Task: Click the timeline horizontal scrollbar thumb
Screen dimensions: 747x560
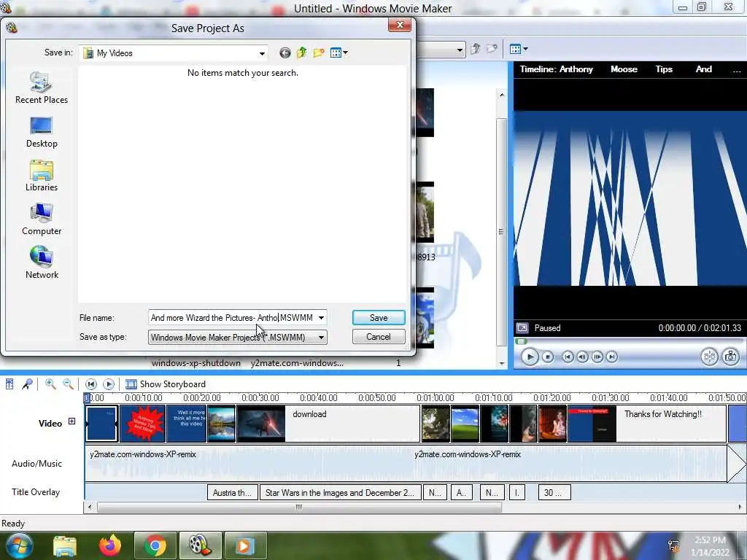Action: pyautogui.click(x=298, y=507)
